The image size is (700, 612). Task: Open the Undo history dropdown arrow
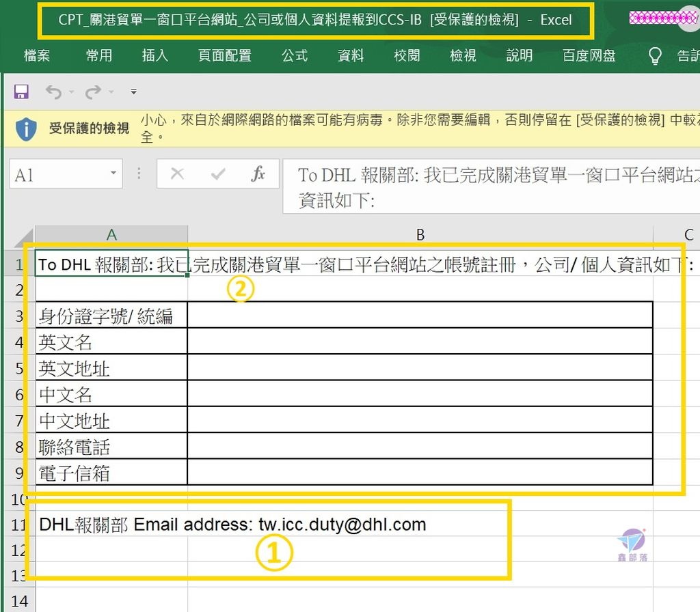click(71, 92)
